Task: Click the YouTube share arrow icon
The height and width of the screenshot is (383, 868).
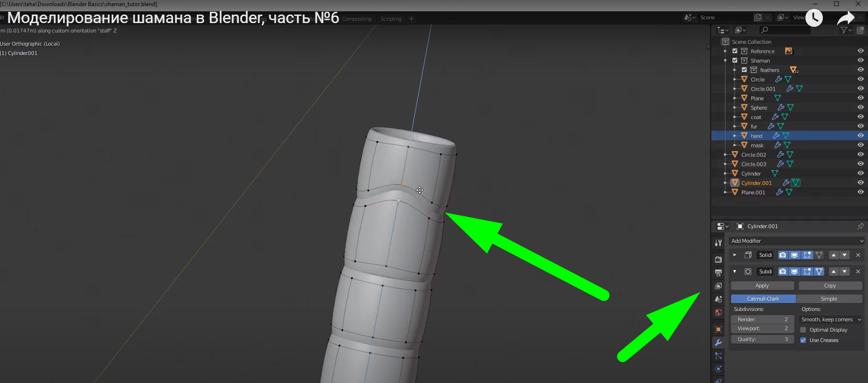Action: click(x=846, y=18)
